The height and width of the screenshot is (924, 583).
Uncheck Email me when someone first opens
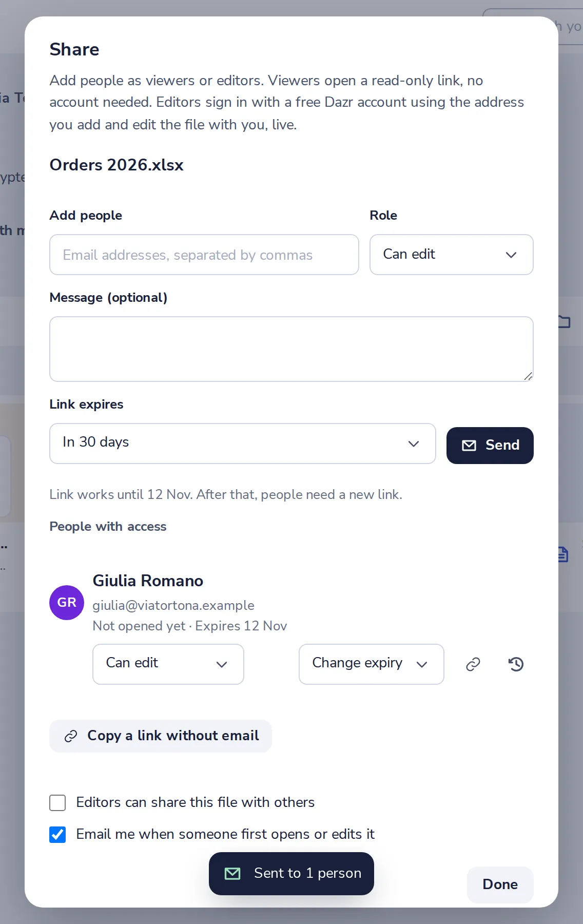[57, 835]
